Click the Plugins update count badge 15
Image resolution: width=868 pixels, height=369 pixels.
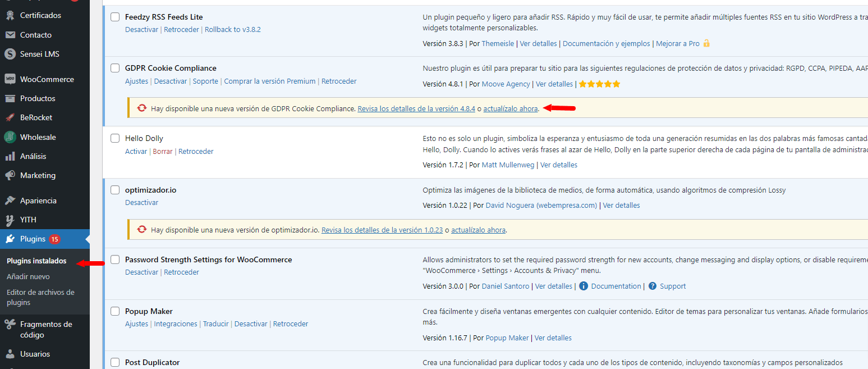pos(54,239)
